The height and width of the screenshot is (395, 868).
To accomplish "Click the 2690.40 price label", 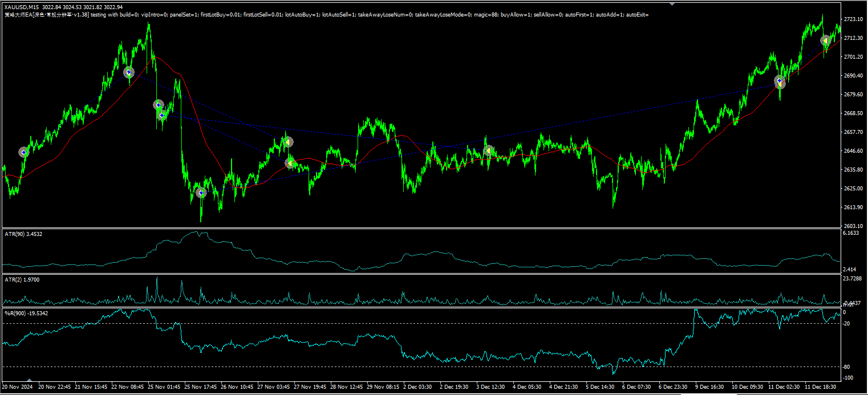I will (853, 75).
